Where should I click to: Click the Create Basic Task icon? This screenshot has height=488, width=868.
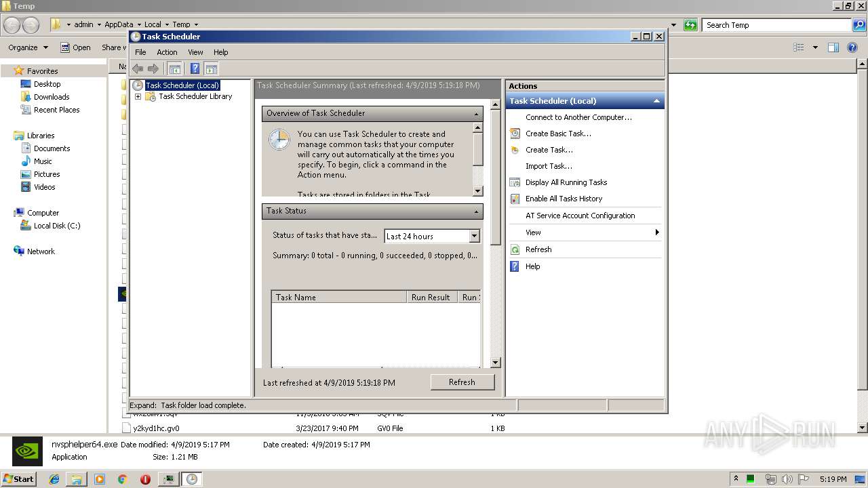[515, 134]
